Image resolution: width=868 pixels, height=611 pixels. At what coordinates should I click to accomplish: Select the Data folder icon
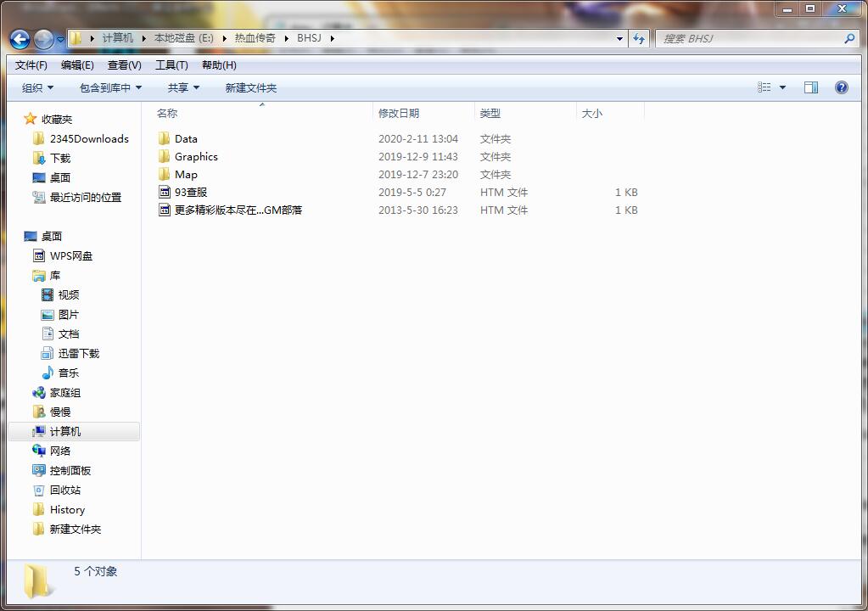165,139
